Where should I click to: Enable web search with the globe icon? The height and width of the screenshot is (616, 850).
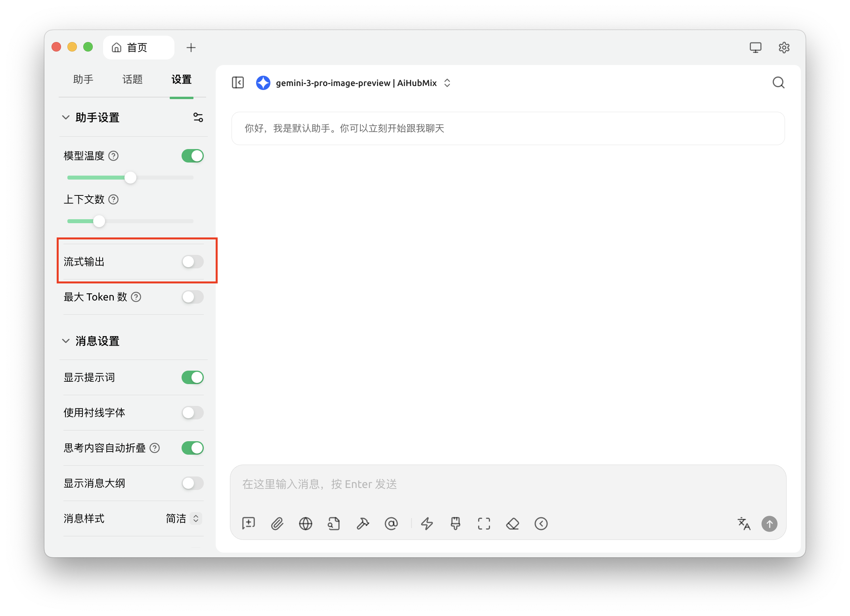click(x=306, y=524)
